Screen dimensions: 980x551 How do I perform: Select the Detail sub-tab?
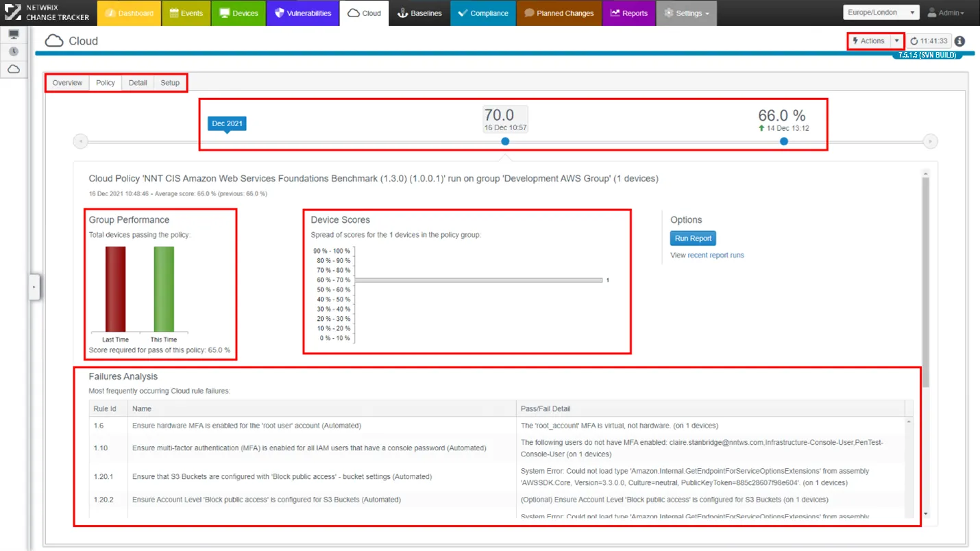pyautogui.click(x=138, y=83)
